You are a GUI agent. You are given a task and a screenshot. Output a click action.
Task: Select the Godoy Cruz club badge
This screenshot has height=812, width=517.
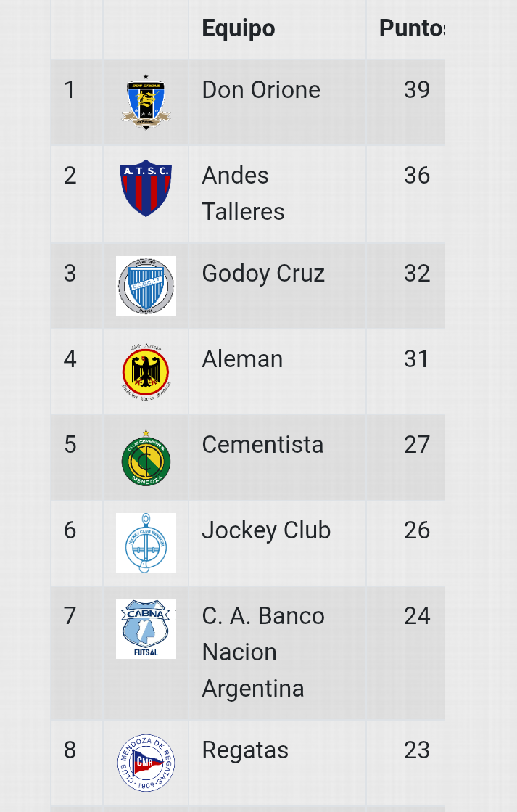pos(146,286)
